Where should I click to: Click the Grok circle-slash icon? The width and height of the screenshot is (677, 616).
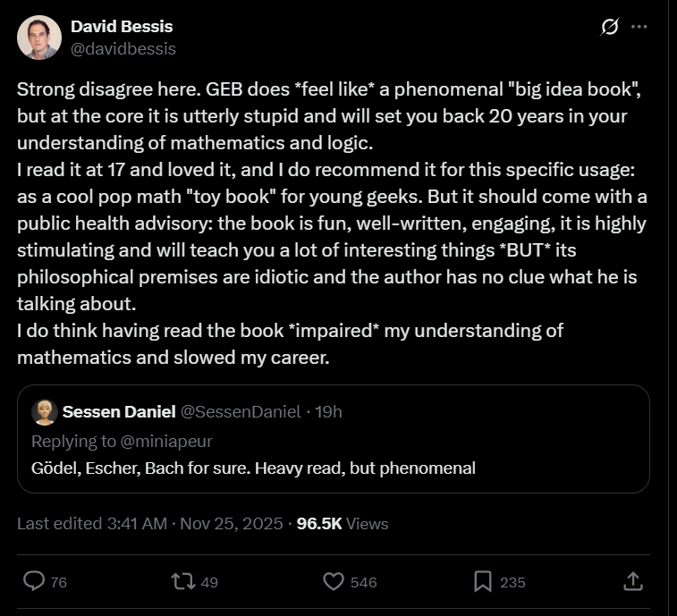pos(609,28)
